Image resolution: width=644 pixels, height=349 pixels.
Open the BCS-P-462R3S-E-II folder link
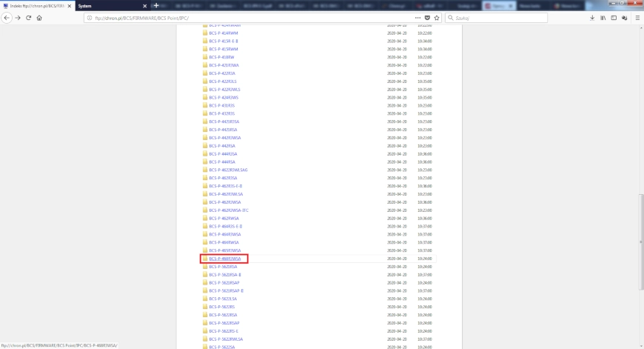[x=226, y=186]
